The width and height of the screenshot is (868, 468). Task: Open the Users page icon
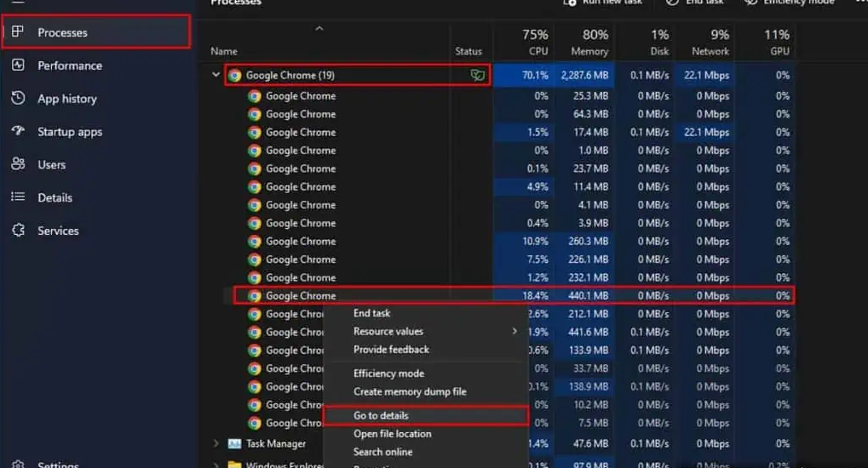pos(18,163)
